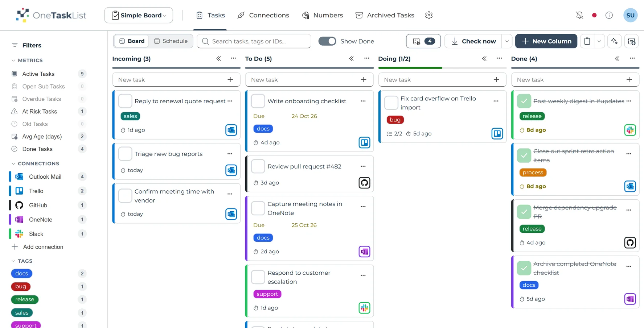Open the Archived Tasks tab
The width and height of the screenshot is (644, 328).
point(385,15)
